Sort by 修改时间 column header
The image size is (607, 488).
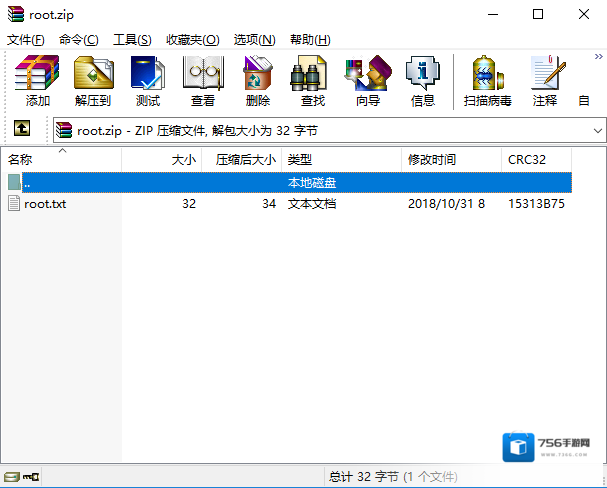point(432,159)
